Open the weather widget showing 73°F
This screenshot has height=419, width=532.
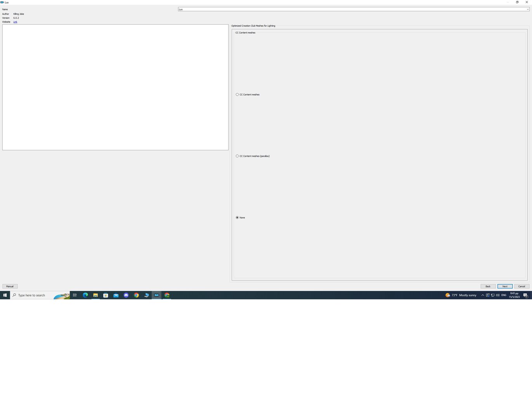click(461, 295)
